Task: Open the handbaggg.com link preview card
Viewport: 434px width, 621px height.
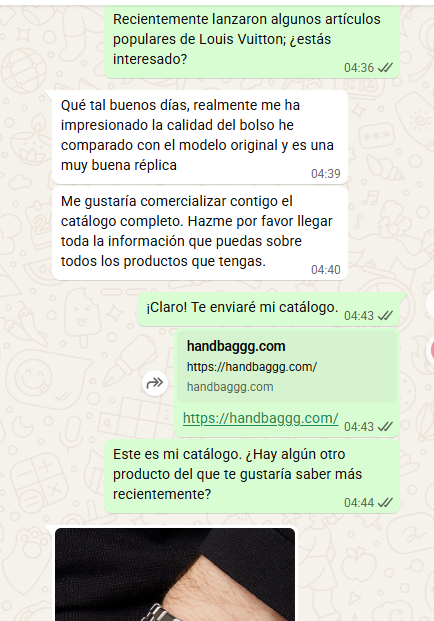Action: (x=287, y=367)
